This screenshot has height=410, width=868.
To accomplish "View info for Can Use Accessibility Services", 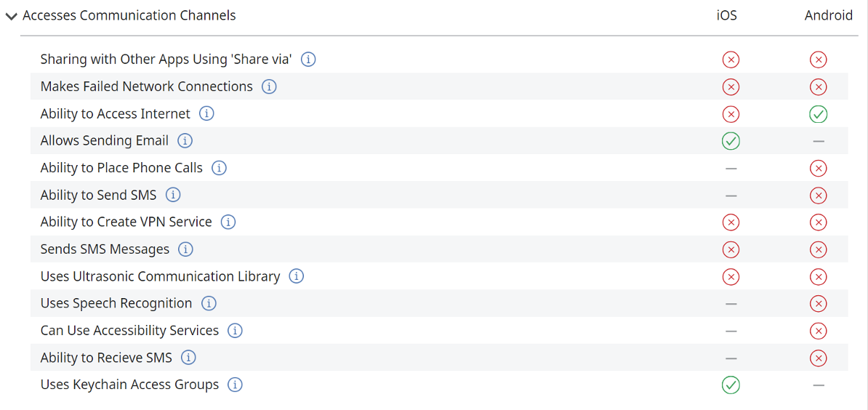I will point(236,330).
